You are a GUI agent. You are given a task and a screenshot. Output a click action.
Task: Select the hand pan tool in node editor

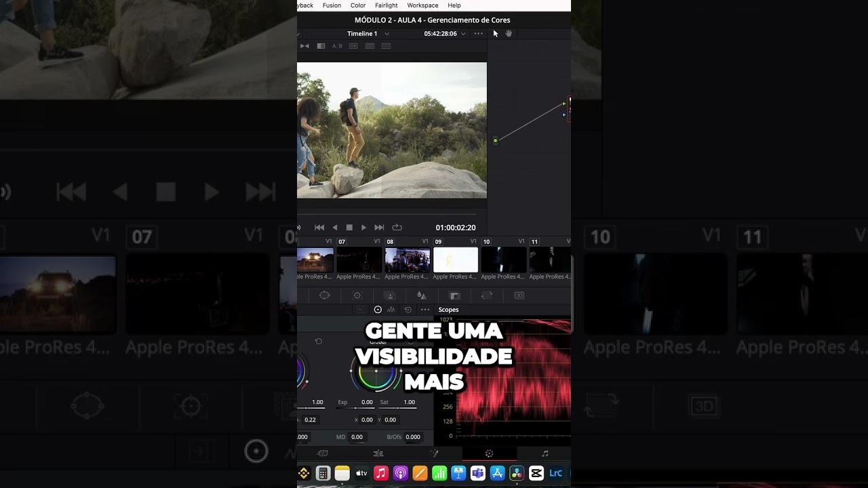click(509, 33)
